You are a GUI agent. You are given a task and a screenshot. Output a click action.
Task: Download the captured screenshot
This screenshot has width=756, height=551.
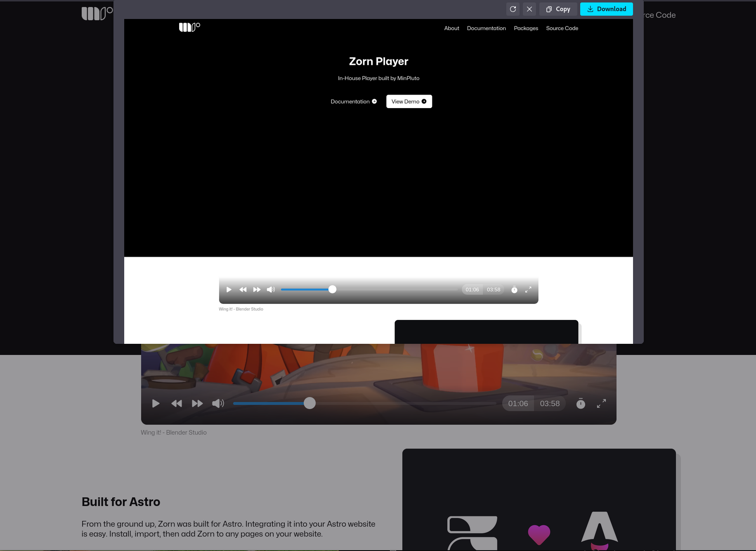tap(606, 9)
